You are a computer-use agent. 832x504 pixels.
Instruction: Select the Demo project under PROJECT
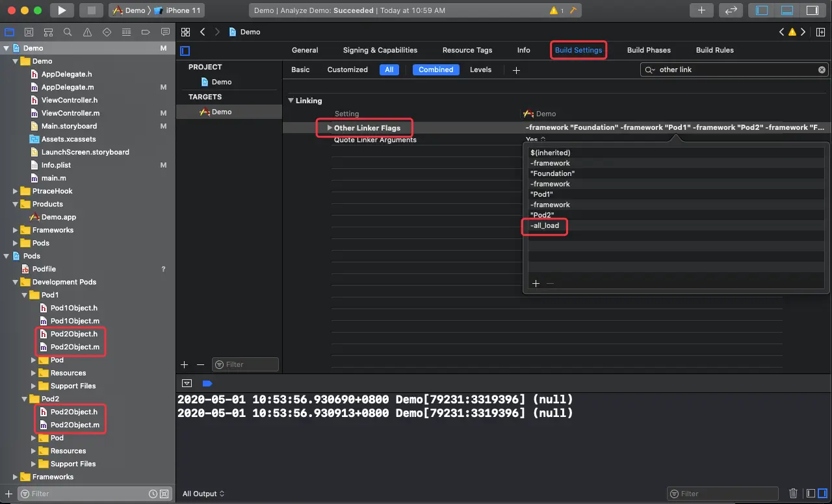pos(216,82)
